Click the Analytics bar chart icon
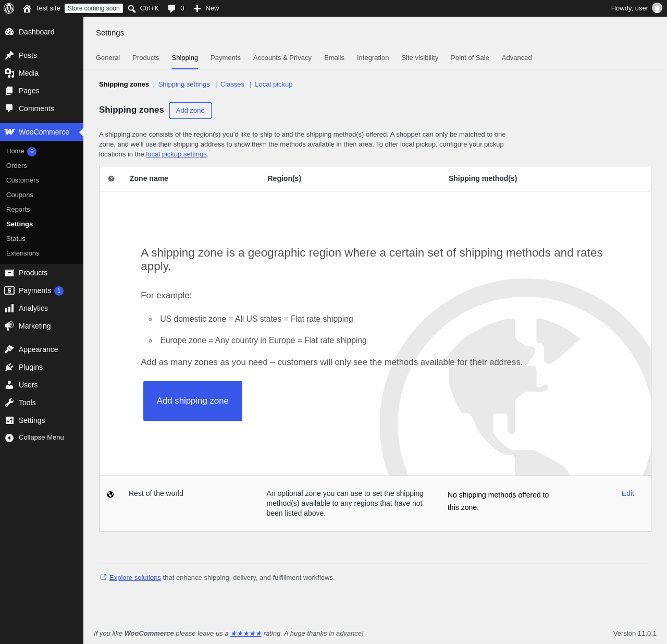The image size is (667, 644). click(x=9, y=308)
